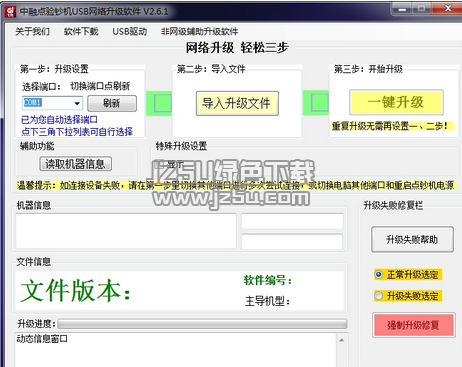Open the USB驱动 menu
462x367 pixels.
click(130, 32)
